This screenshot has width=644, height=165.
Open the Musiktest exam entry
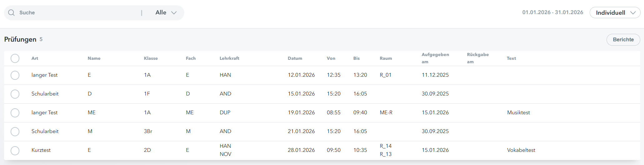pyautogui.click(x=518, y=113)
